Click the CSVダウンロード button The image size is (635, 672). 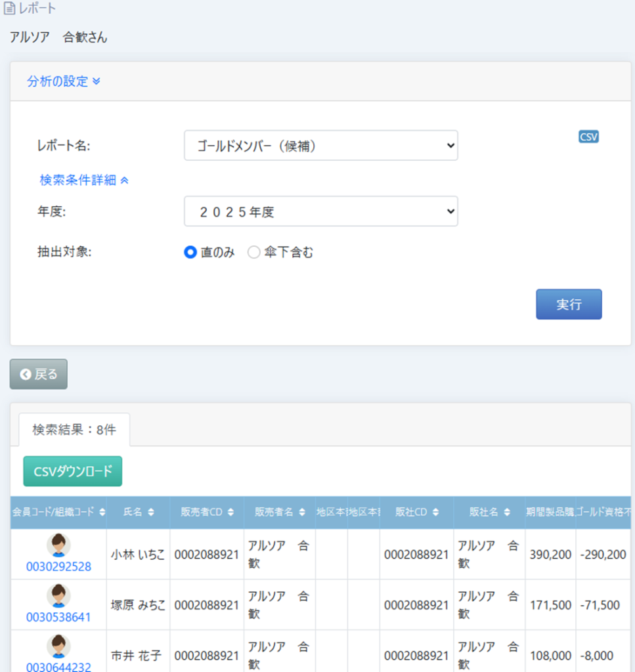73,471
